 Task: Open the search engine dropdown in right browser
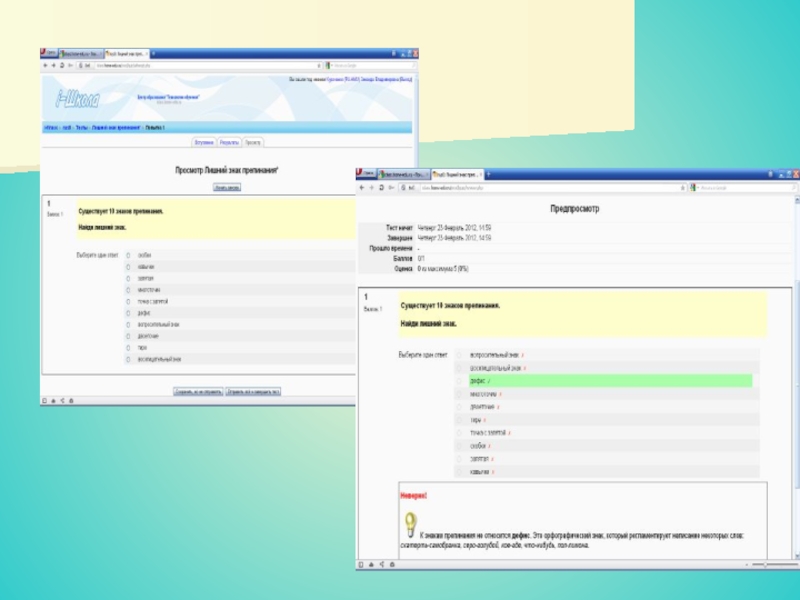pyautogui.click(x=694, y=188)
